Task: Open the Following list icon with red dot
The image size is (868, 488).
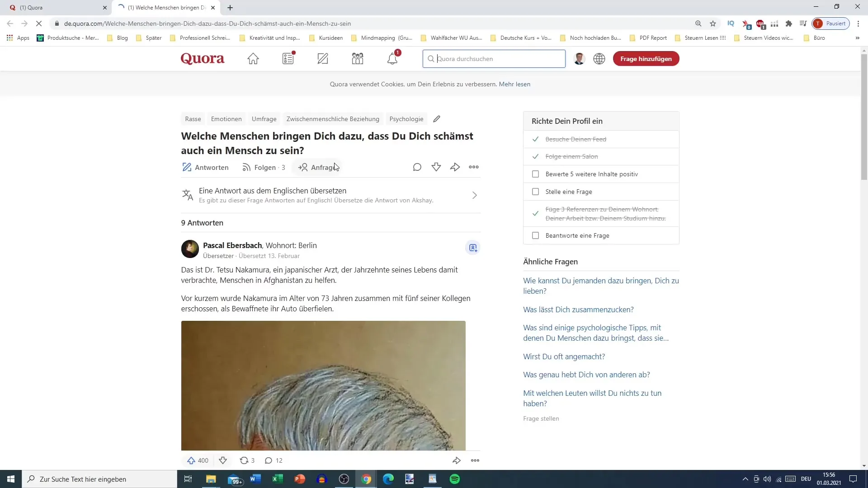Action: click(x=288, y=58)
